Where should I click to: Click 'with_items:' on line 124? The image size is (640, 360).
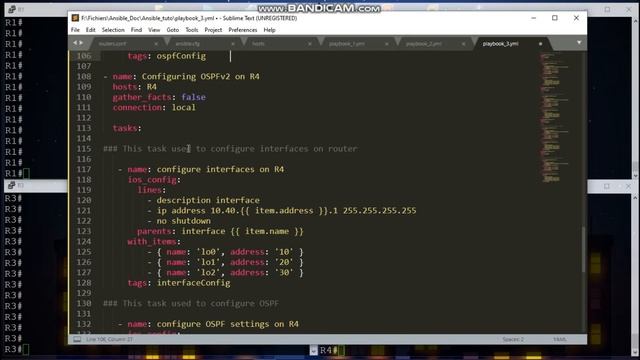click(x=154, y=241)
